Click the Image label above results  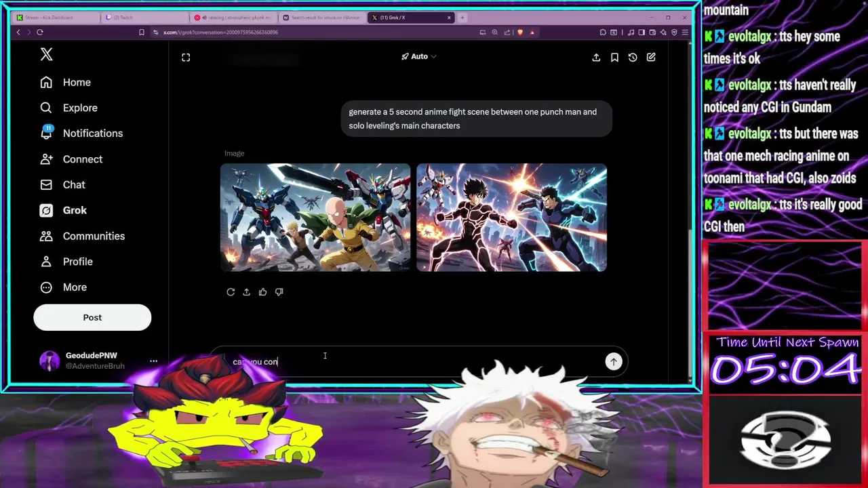click(235, 153)
